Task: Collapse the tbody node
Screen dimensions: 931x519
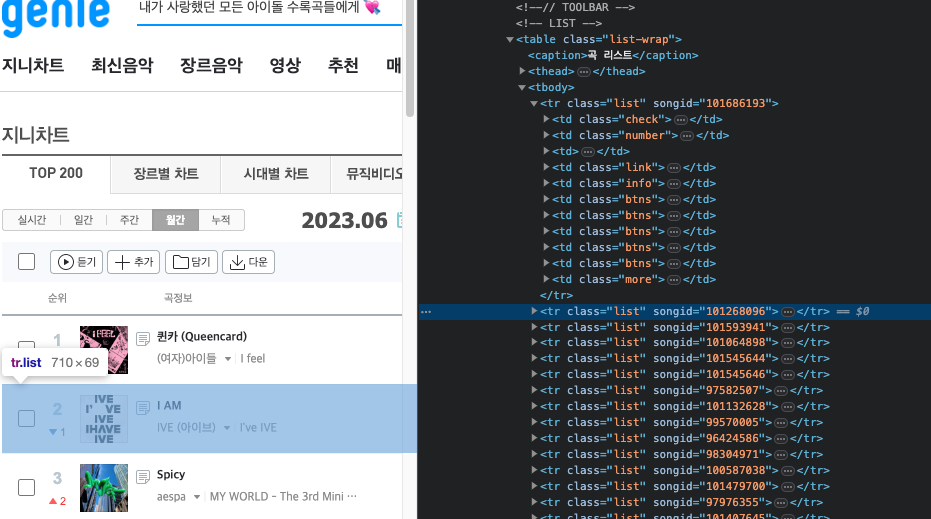Action: [x=522, y=87]
